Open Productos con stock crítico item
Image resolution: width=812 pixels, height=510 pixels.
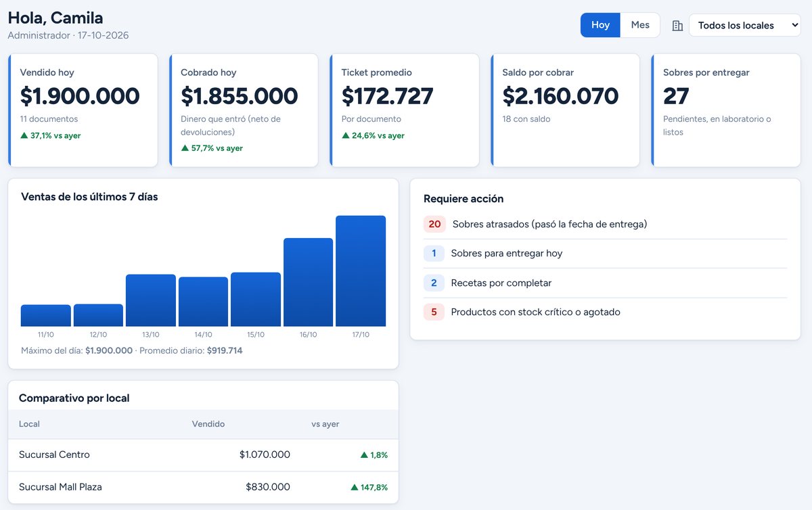tap(606, 312)
